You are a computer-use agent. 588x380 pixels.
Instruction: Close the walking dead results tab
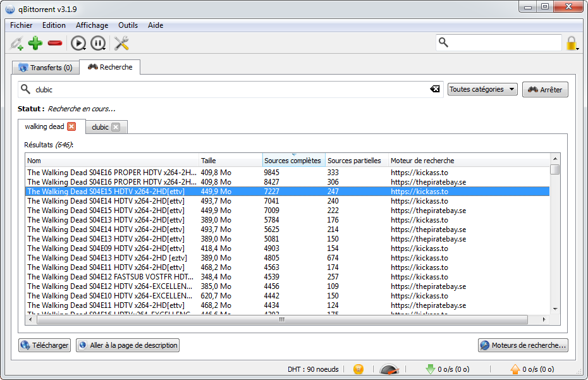coord(71,126)
